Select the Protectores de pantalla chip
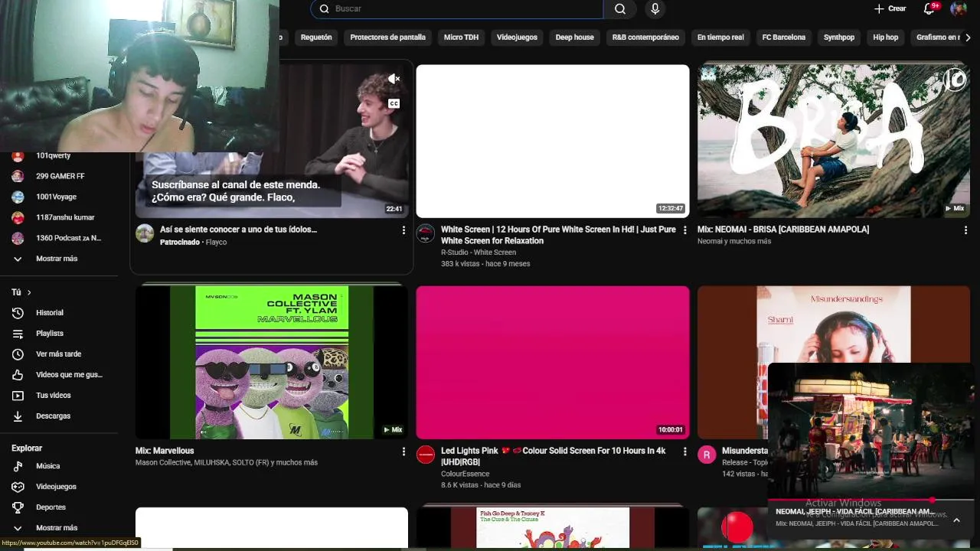 click(x=387, y=37)
